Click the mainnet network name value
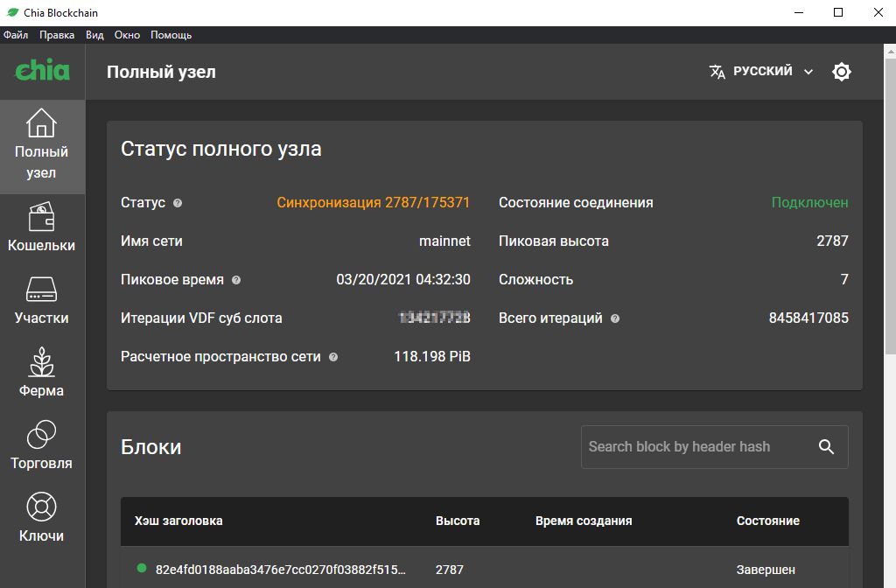 (444, 241)
